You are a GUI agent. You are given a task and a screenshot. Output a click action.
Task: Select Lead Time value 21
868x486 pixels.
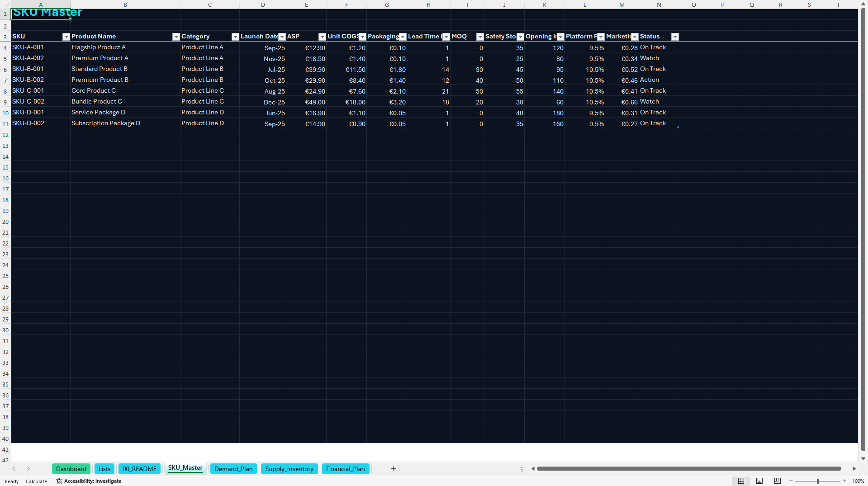pyautogui.click(x=428, y=91)
